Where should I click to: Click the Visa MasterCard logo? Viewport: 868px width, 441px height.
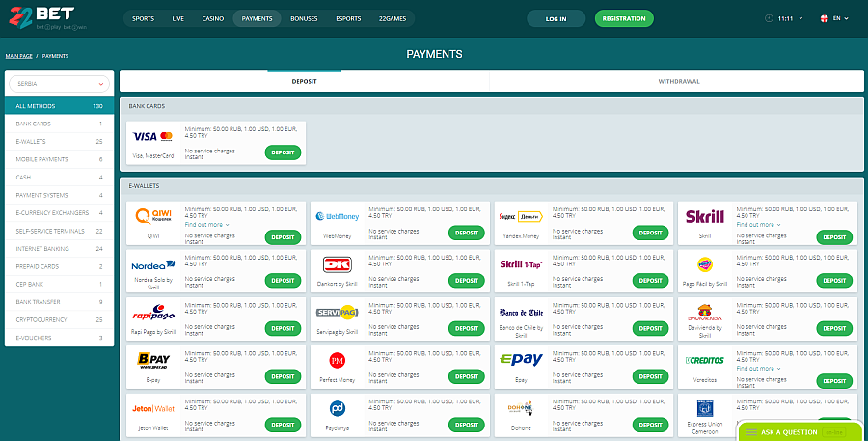pos(153,136)
